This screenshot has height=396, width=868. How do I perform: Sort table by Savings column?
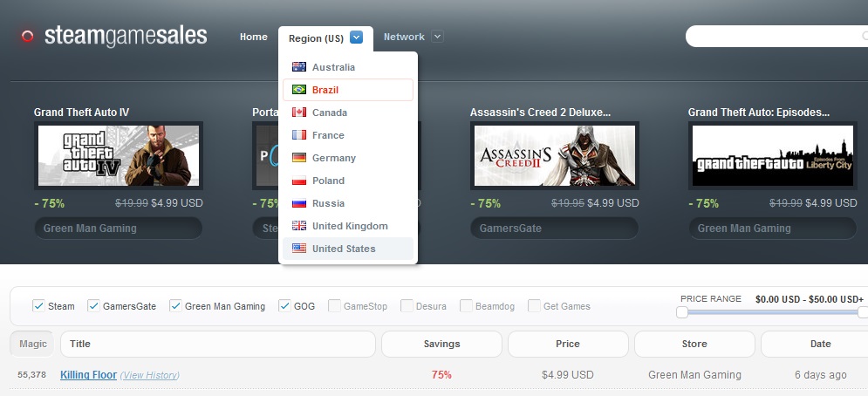pyautogui.click(x=441, y=344)
